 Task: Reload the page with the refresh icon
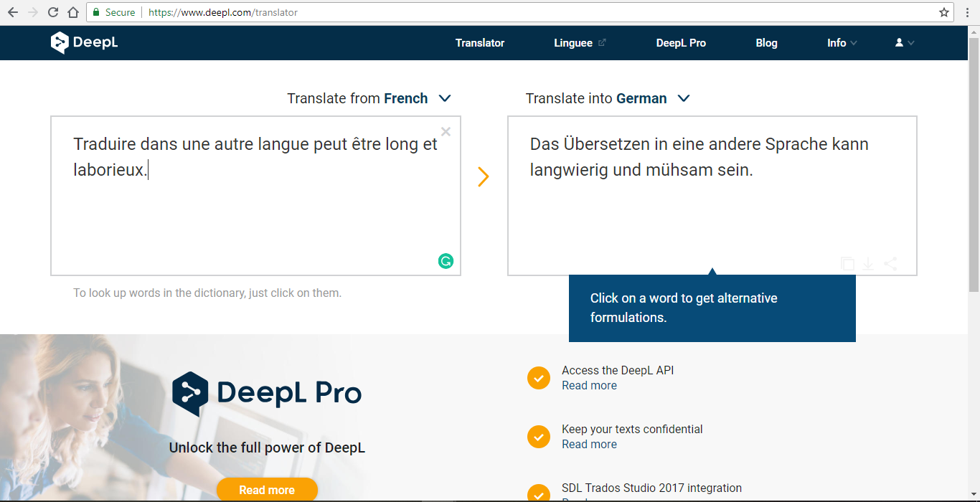tap(52, 12)
